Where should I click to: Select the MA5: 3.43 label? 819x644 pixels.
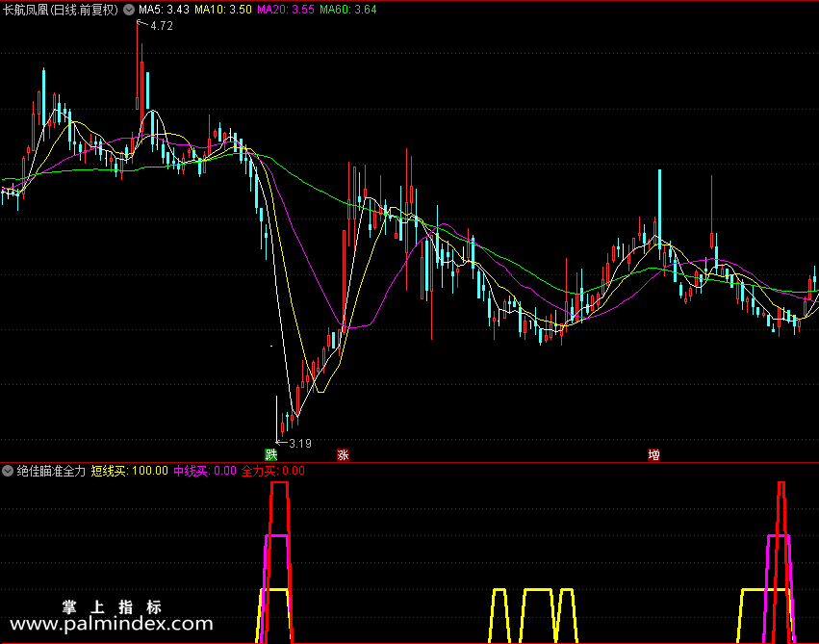coord(164,10)
